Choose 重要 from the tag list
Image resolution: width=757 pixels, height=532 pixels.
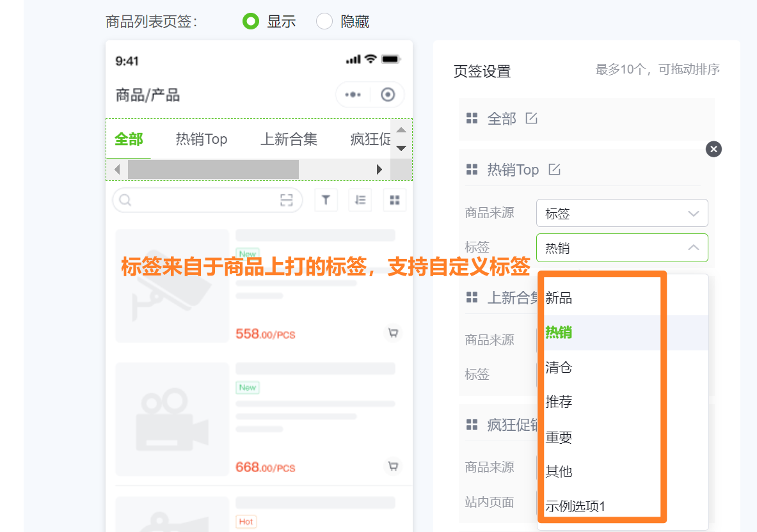click(623, 437)
